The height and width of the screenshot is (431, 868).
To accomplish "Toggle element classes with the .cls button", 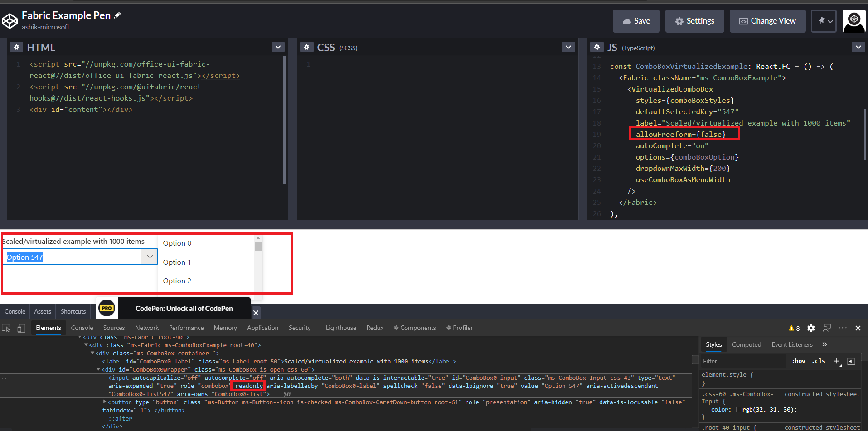I will point(818,361).
